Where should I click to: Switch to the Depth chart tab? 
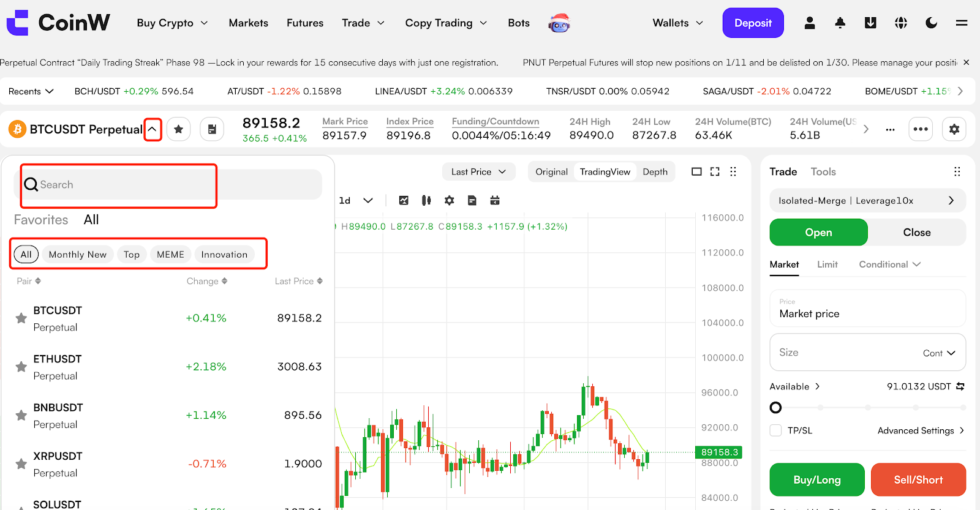[655, 172]
